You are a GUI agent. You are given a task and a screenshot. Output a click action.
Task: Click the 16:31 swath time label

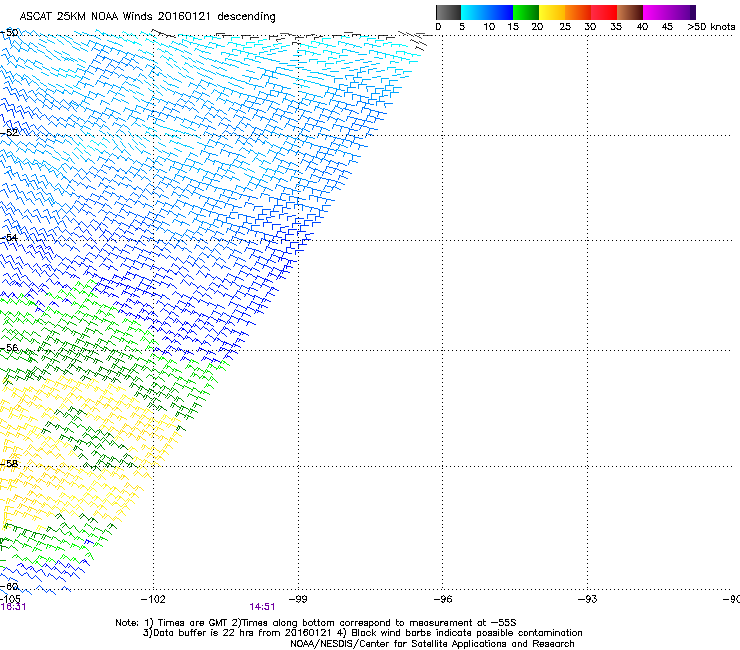pyautogui.click(x=13, y=607)
